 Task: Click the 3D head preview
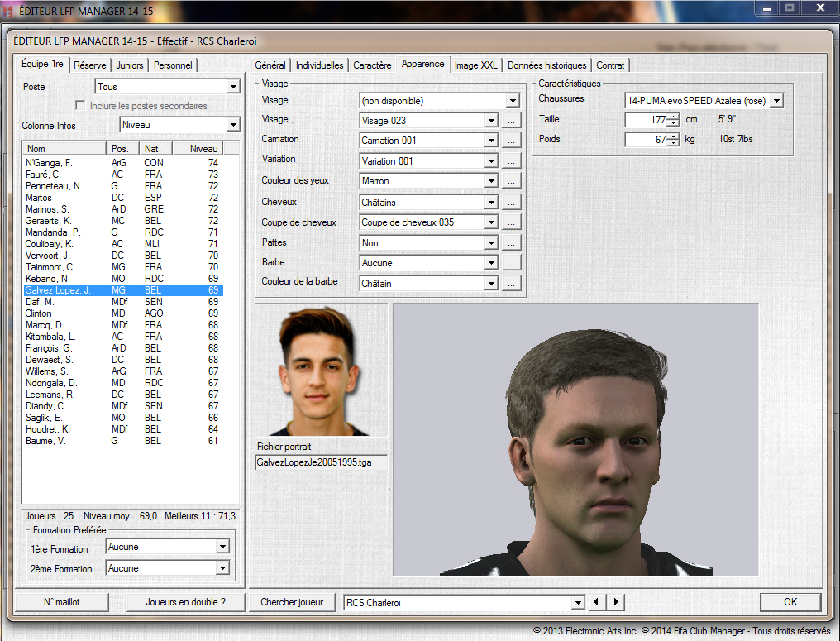click(x=576, y=439)
